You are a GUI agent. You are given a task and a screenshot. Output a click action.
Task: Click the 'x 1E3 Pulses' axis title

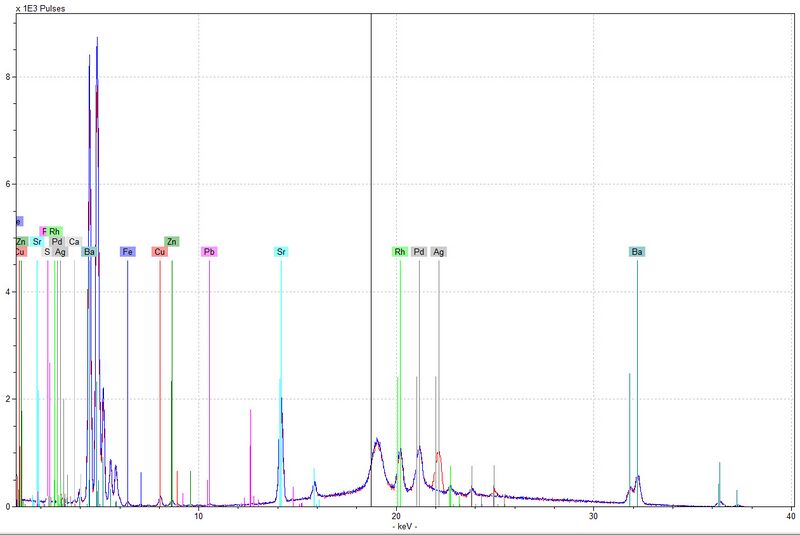pos(41,8)
